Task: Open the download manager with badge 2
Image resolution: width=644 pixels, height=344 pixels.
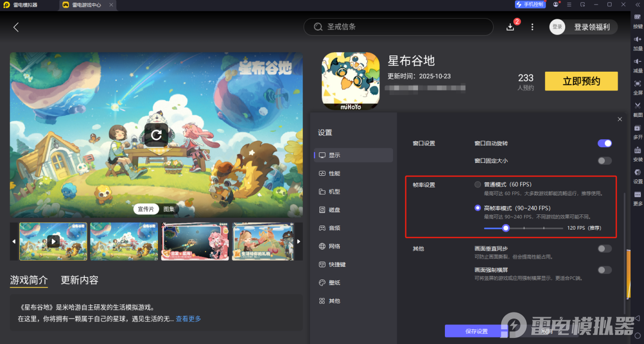Action: 510,26
